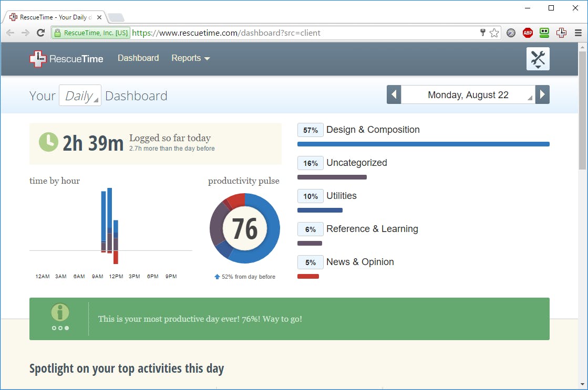Image resolution: width=588 pixels, height=390 pixels.
Task: Go to the previous day arrow
Action: [x=394, y=94]
